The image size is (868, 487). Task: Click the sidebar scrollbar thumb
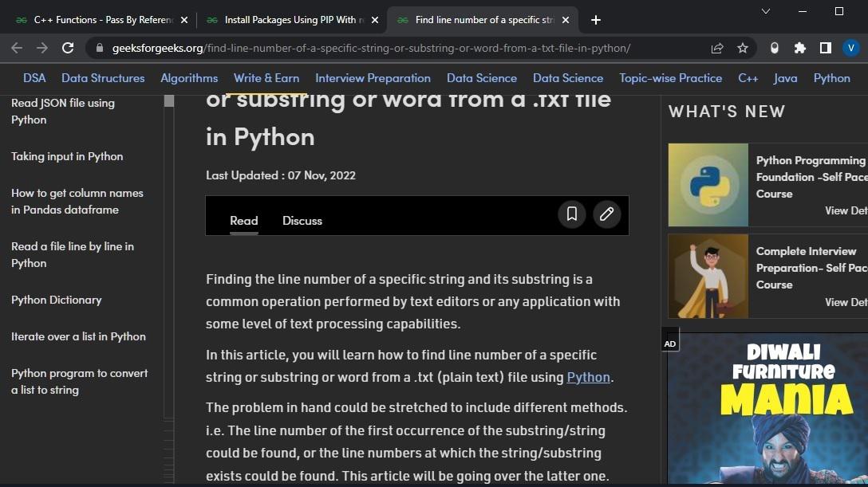169,101
